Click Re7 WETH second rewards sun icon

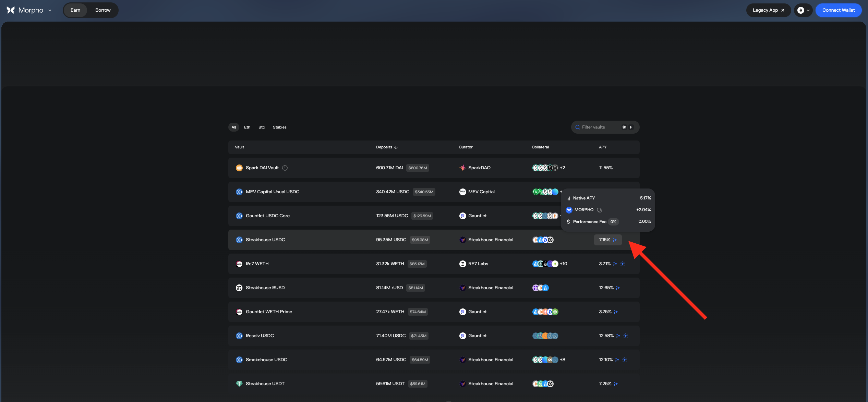coord(623,264)
